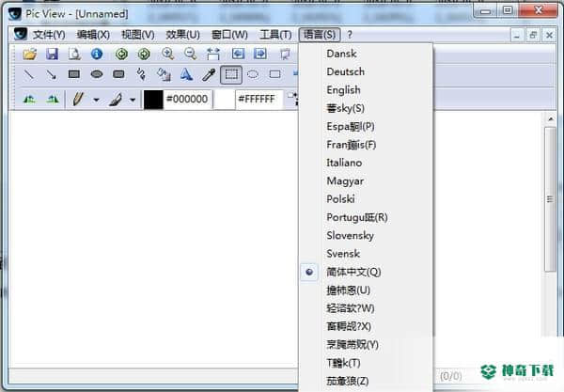Open the ? help menu
Image resolution: width=564 pixels, height=392 pixels.
click(x=350, y=35)
